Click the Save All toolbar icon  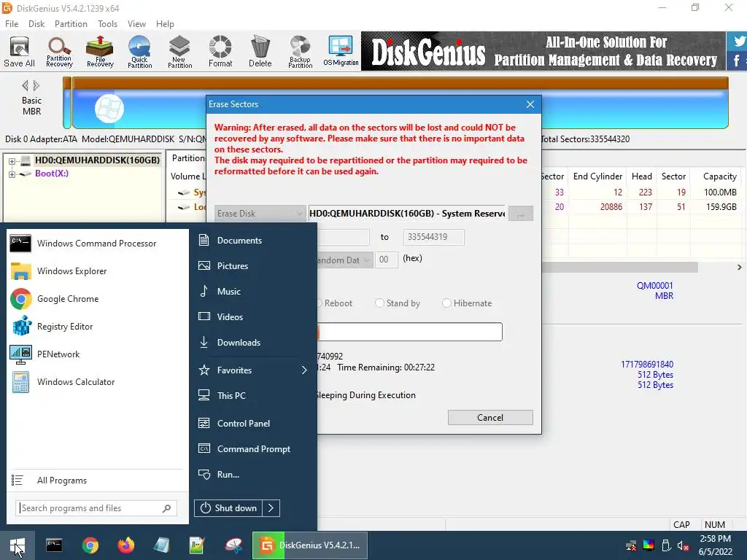click(x=19, y=52)
